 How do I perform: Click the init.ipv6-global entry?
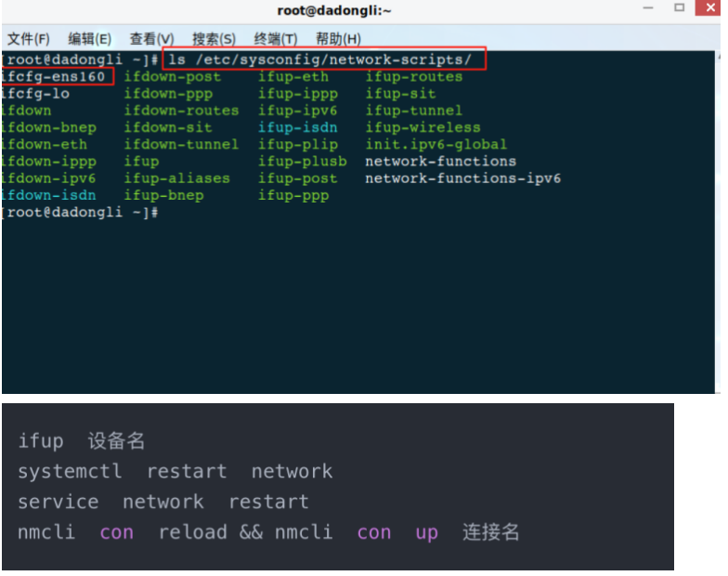[436, 145]
